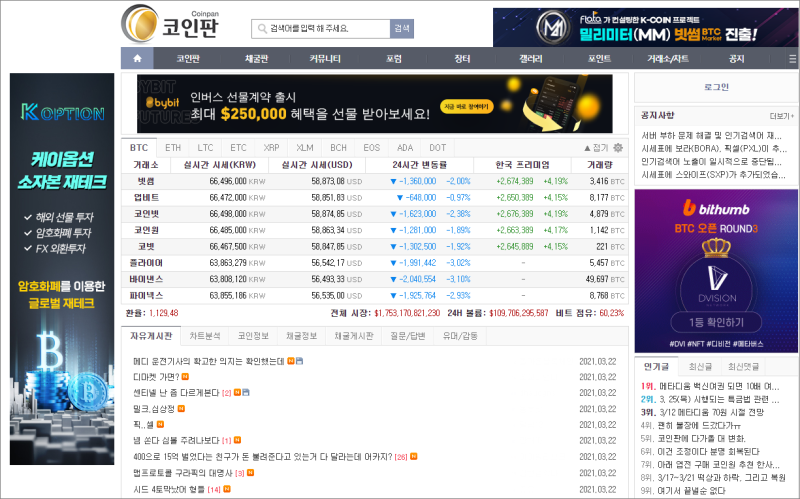
Task: Click 업비트 exchange row name
Action: [x=146, y=197]
